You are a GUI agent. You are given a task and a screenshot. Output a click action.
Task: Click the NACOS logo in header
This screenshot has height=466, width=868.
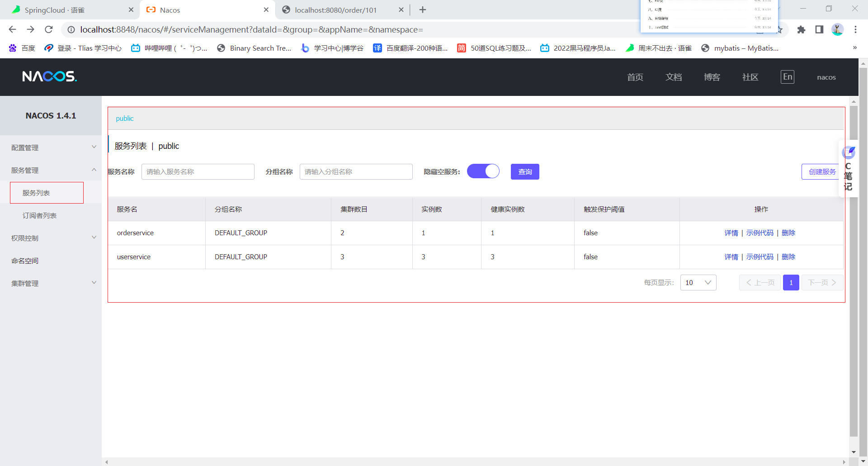(50, 76)
